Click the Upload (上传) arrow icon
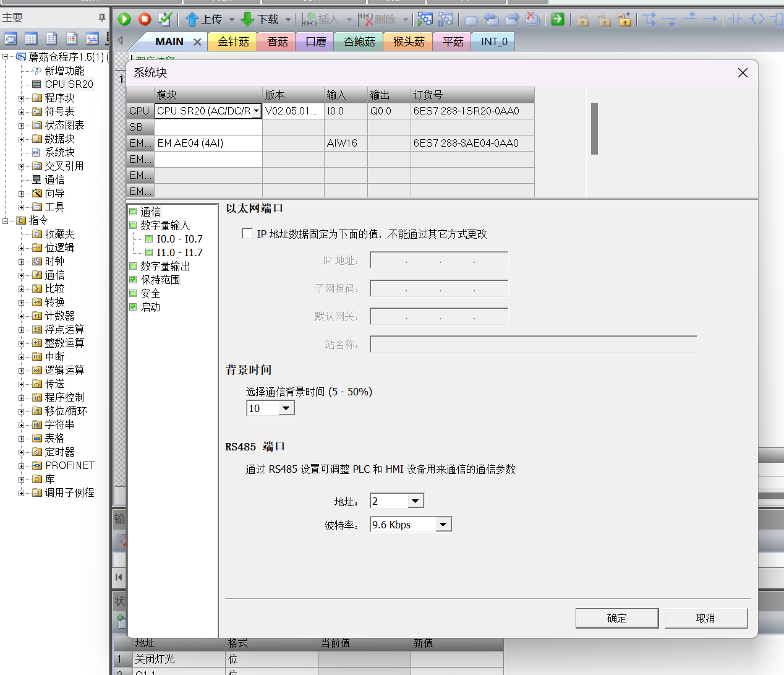The width and height of the screenshot is (784, 675). coord(192,19)
